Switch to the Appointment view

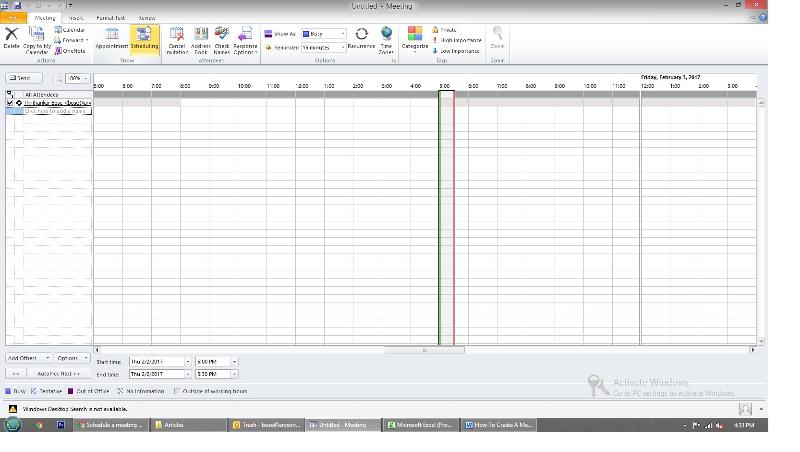click(112, 38)
